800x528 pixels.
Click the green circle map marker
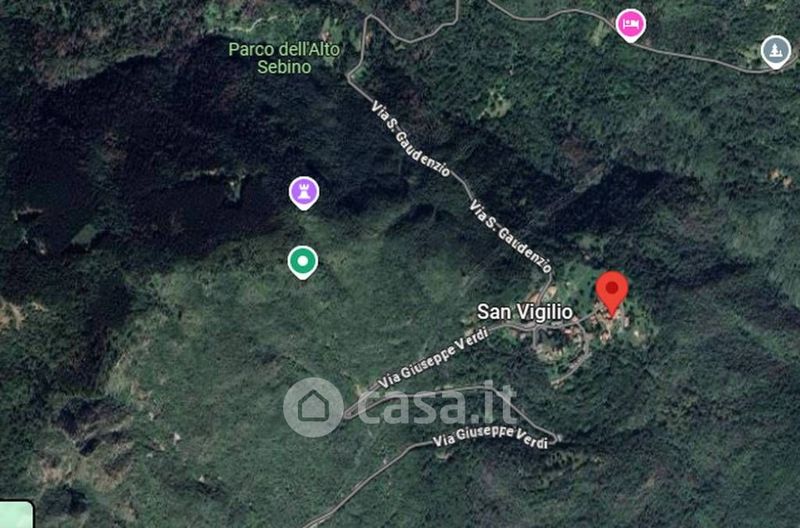(303, 262)
